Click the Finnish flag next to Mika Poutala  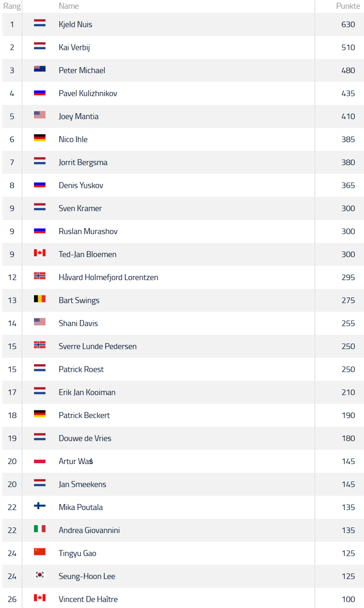40,506
